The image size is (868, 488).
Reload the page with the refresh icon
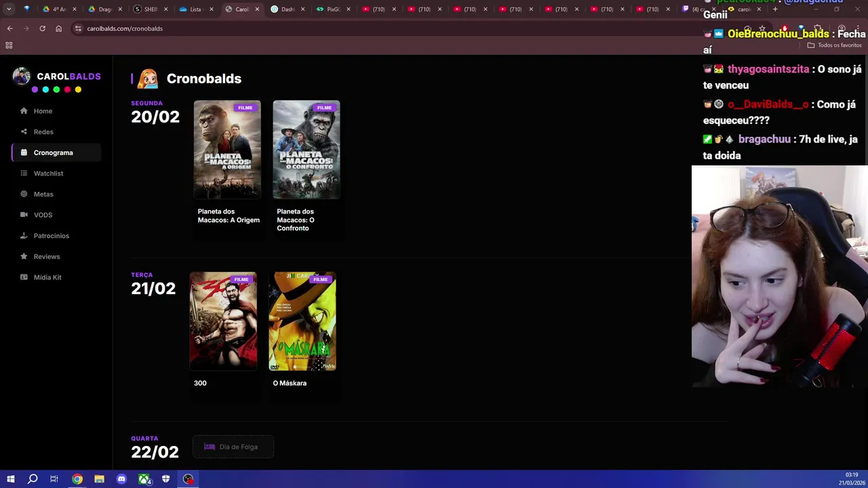(42, 28)
